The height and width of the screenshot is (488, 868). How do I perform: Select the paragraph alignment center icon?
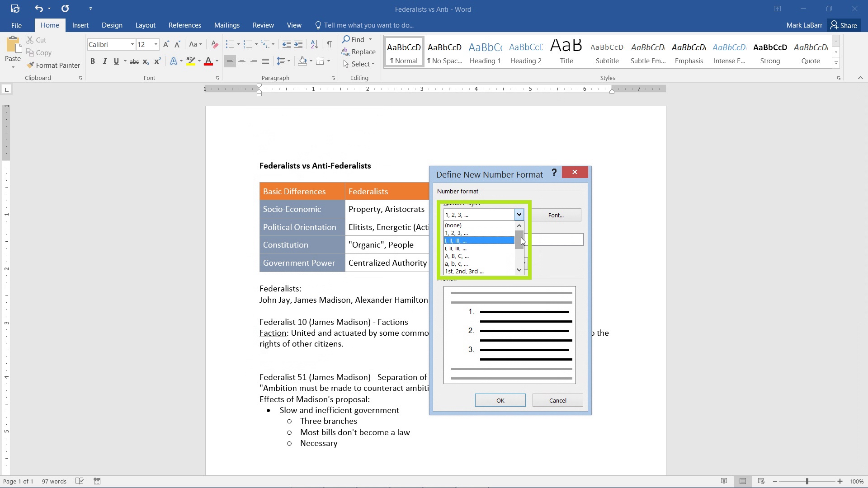coord(241,61)
